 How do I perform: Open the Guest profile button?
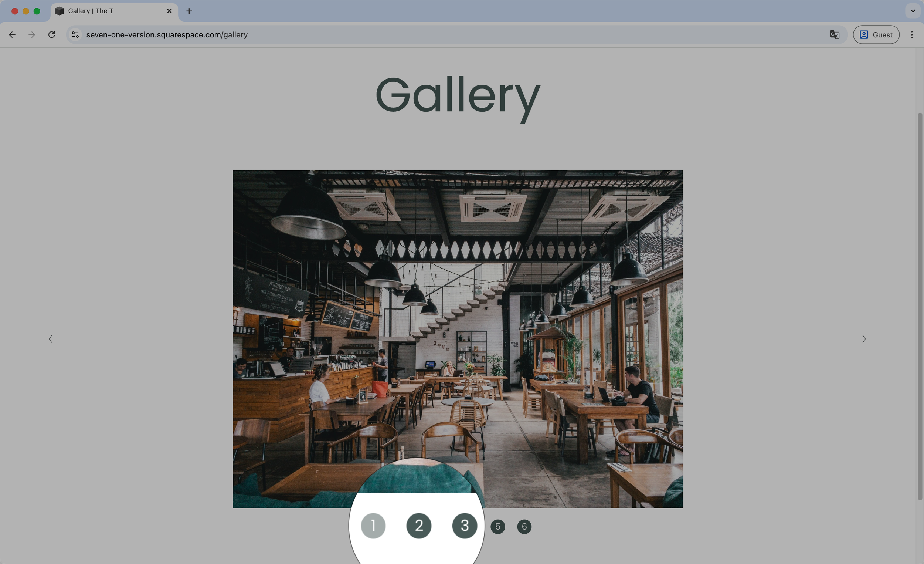tap(876, 34)
